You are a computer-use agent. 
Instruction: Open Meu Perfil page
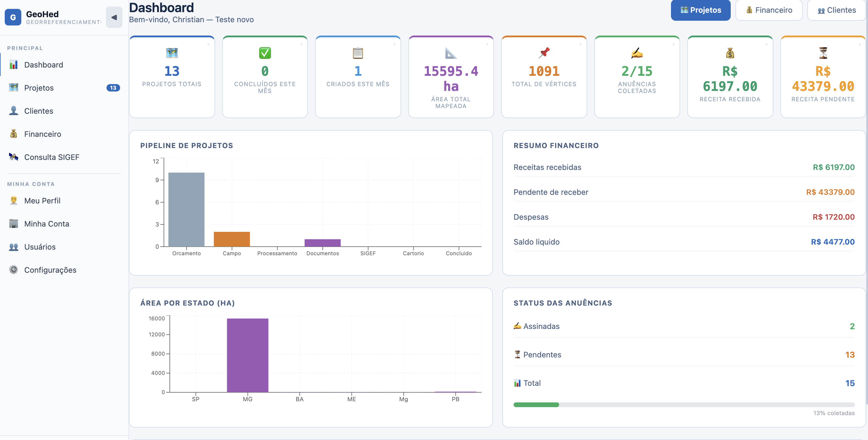(64, 201)
